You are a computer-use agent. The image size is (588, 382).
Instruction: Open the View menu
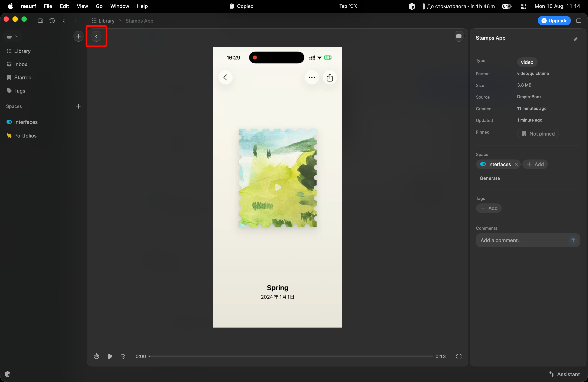click(x=82, y=6)
